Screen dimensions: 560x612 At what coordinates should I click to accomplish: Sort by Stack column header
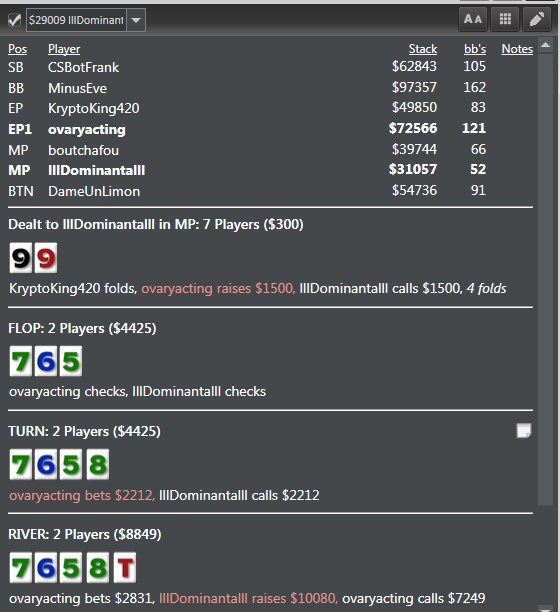coord(423,49)
